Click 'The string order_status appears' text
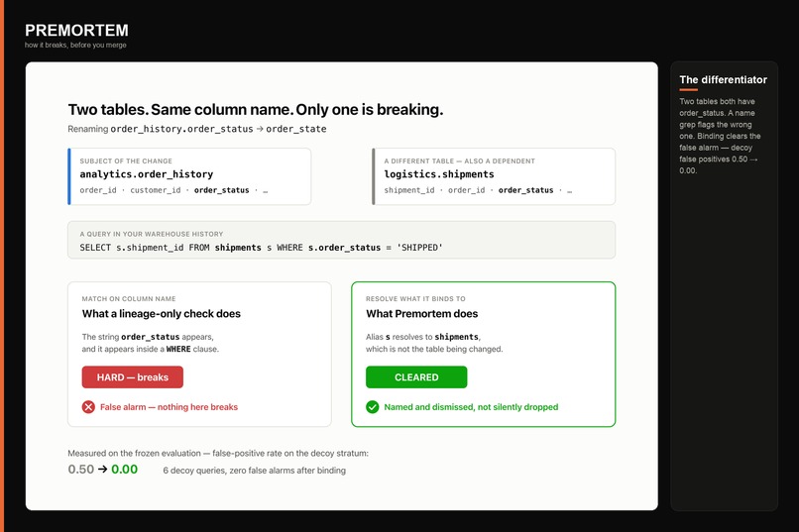 [148, 337]
